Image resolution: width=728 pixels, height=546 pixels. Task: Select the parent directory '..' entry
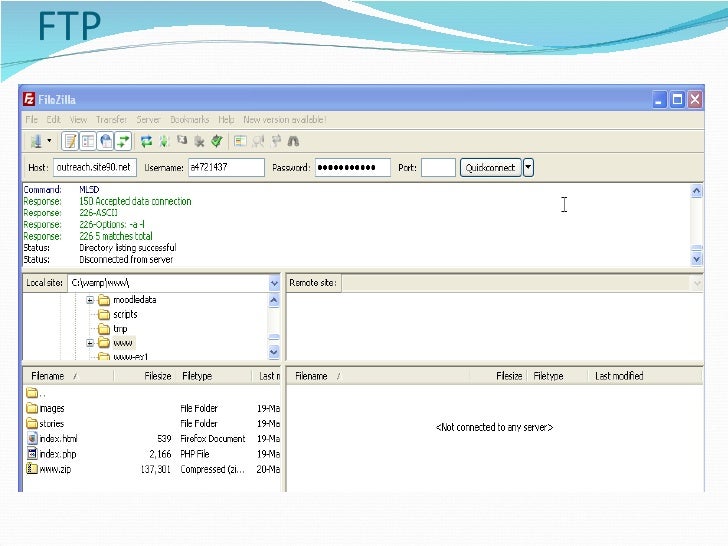point(36,393)
